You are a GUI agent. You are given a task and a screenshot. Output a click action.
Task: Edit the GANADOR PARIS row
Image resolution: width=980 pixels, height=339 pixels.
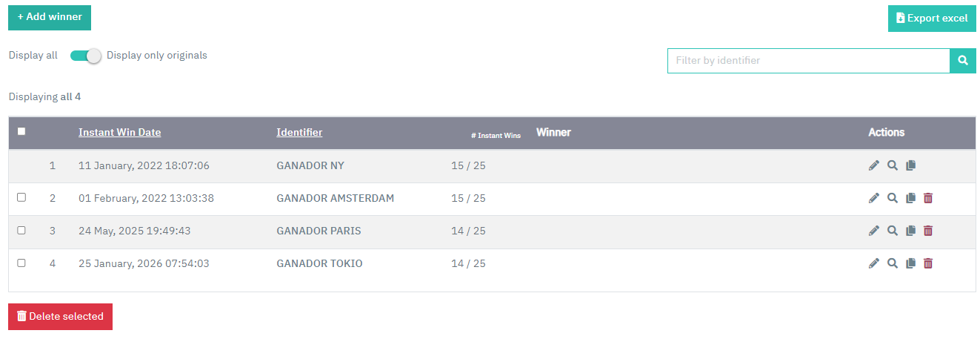873,231
